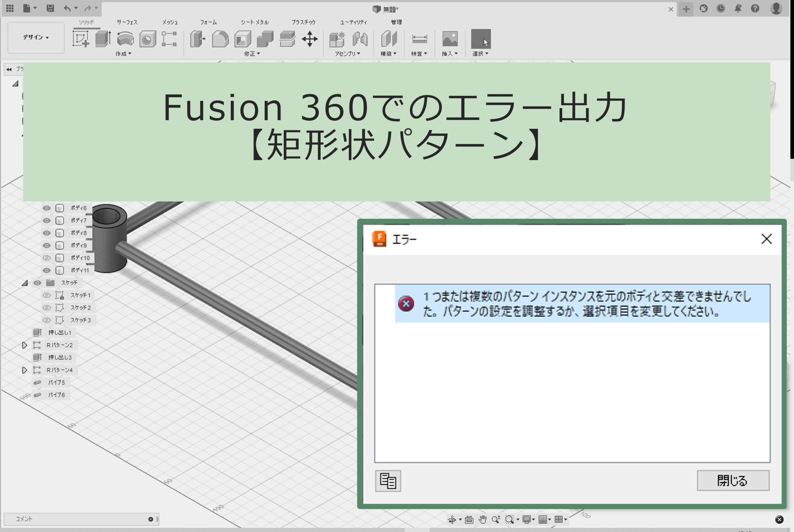Select the Move/Copy tool
Image resolution: width=794 pixels, height=532 pixels.
(x=310, y=39)
